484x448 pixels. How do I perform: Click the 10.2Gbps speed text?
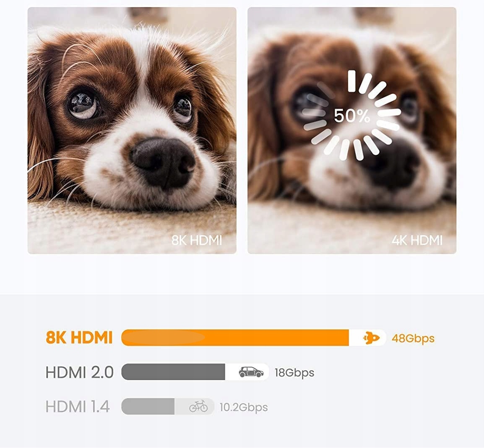[244, 407]
